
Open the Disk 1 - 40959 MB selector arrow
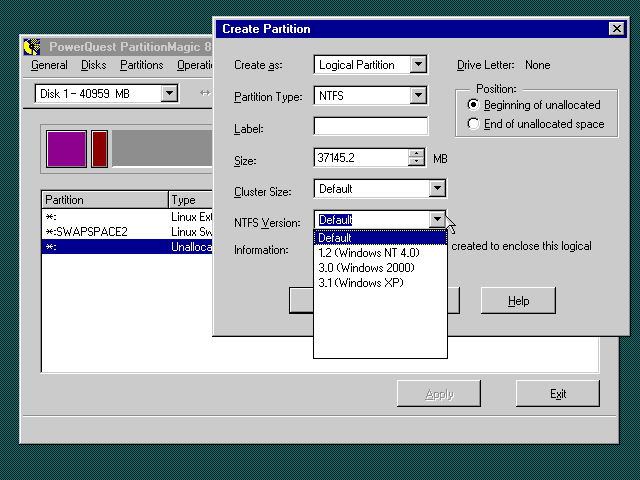pyautogui.click(x=169, y=93)
